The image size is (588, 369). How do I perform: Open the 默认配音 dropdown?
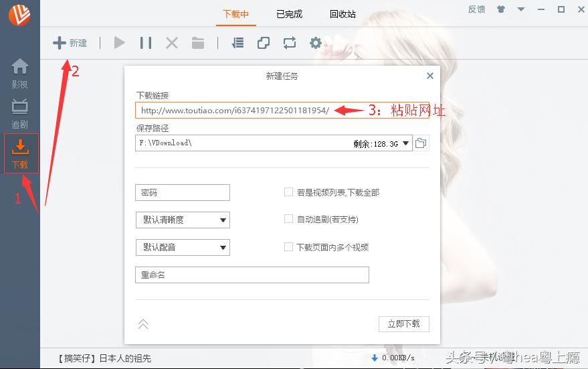click(183, 247)
